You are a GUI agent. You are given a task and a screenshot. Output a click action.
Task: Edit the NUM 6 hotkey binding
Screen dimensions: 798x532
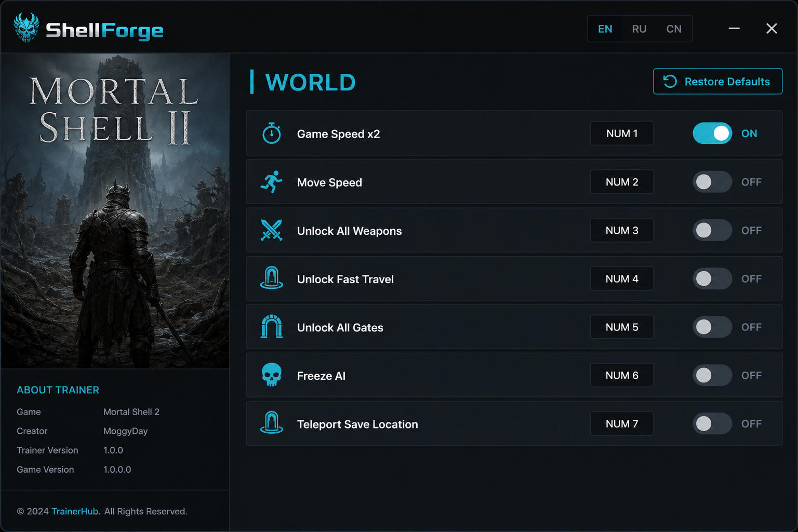pos(622,375)
